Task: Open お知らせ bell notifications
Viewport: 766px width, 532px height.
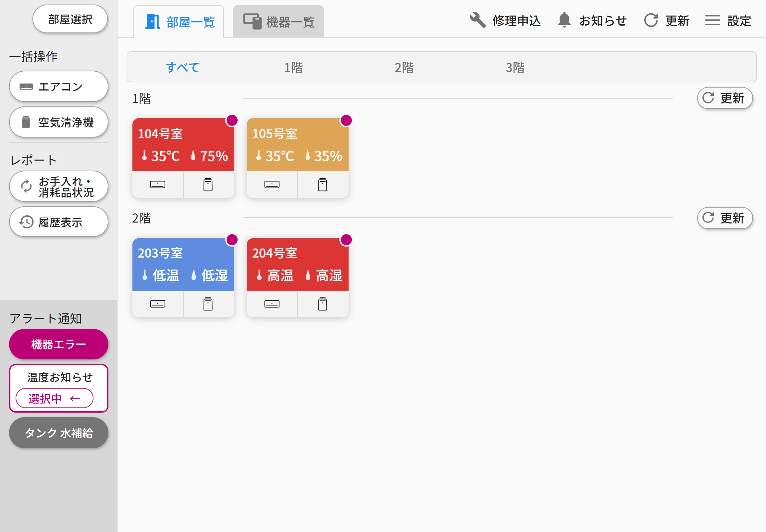Action: [x=592, y=21]
